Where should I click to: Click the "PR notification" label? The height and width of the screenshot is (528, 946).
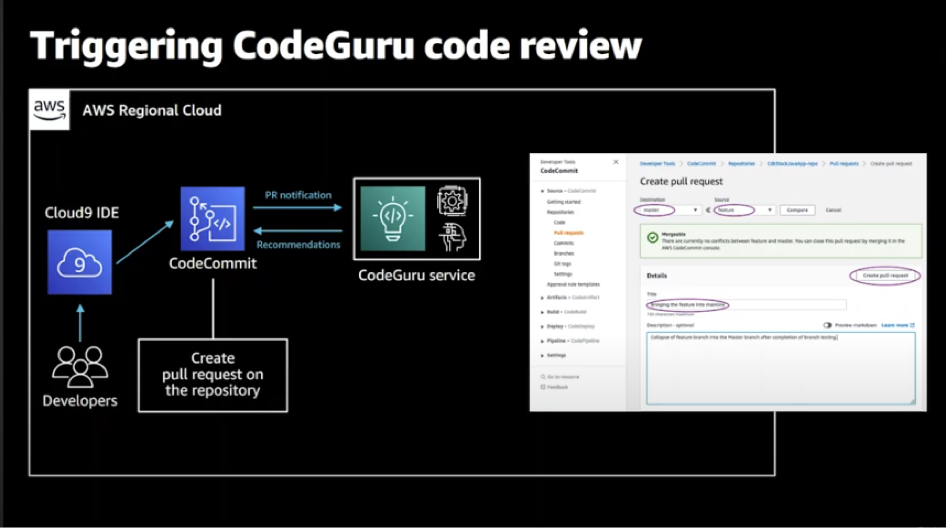pyautogui.click(x=298, y=195)
